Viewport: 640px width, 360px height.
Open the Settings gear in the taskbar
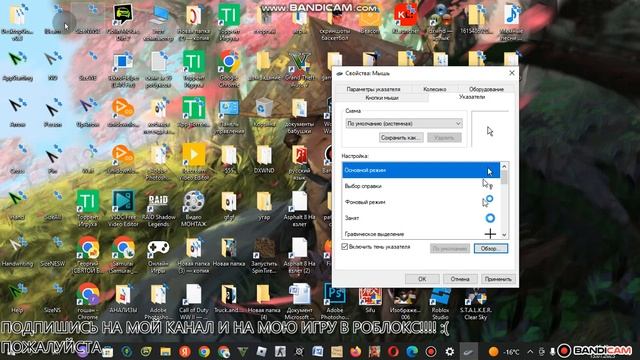coord(450,351)
